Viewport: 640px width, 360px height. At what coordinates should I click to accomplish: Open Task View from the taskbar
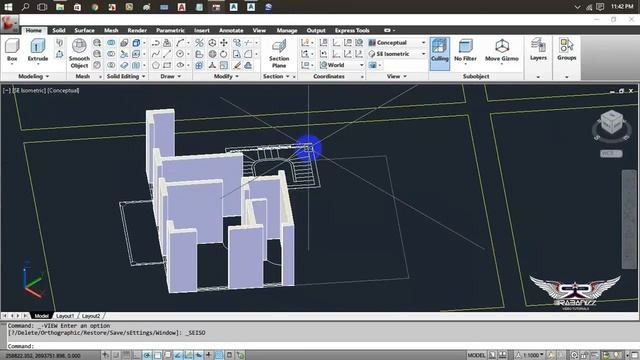point(42,7)
